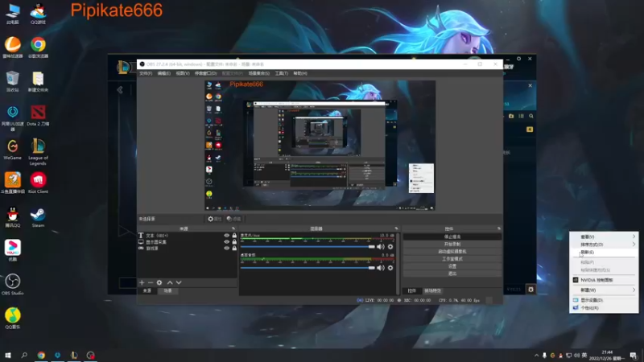
Task: Mute the desktop audio track's speaker icon
Action: [381, 268]
